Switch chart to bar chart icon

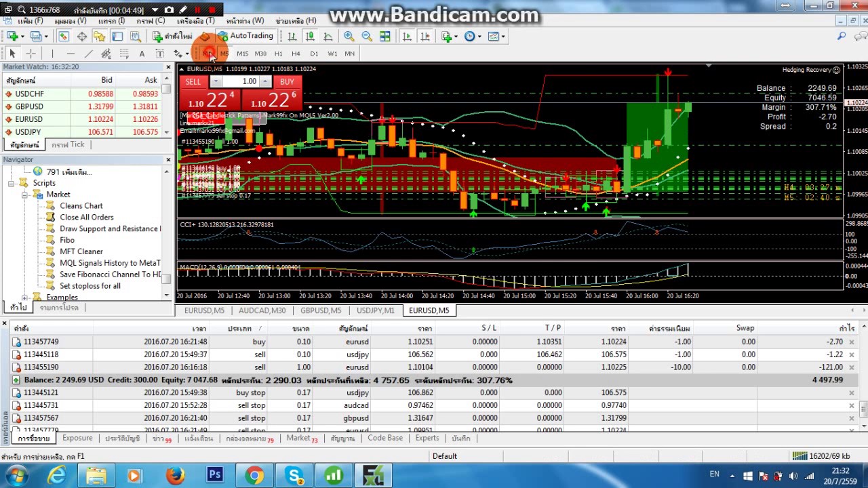pos(292,36)
